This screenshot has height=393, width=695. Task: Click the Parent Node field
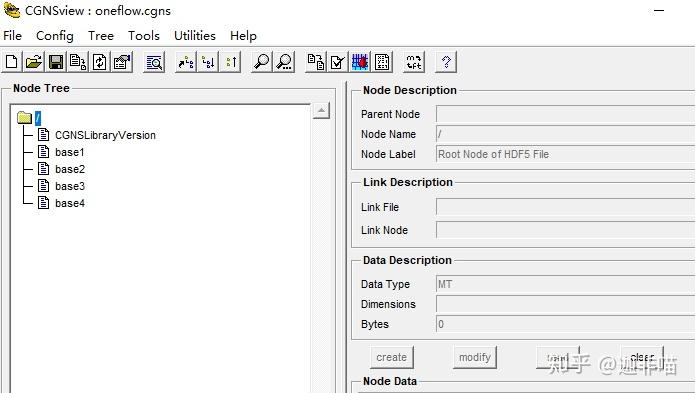point(565,114)
